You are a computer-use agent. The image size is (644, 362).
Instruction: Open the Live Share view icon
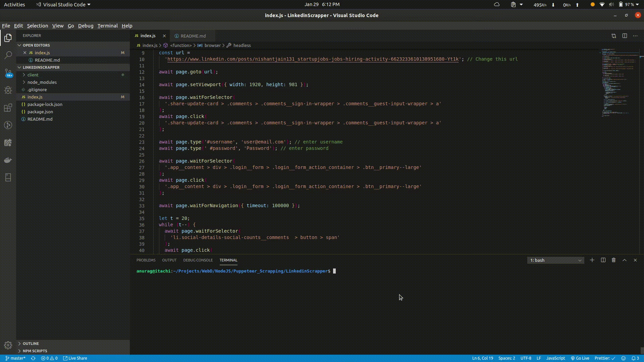point(8,142)
